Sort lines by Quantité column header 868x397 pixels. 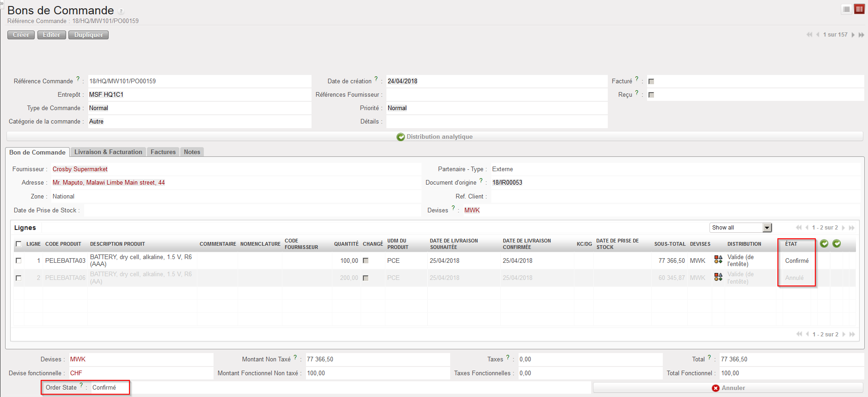pyautogui.click(x=346, y=244)
